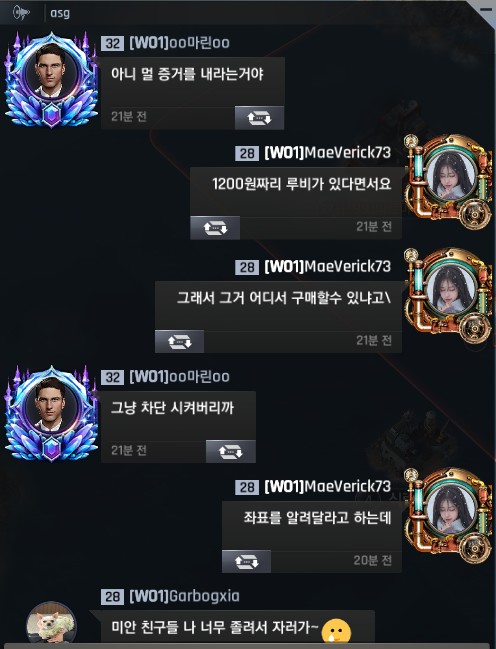The height and width of the screenshot is (649, 496).
Task: Open oo마린oo avatar near '그냥 차단 시켜버리까'
Action: pyautogui.click(x=51, y=414)
